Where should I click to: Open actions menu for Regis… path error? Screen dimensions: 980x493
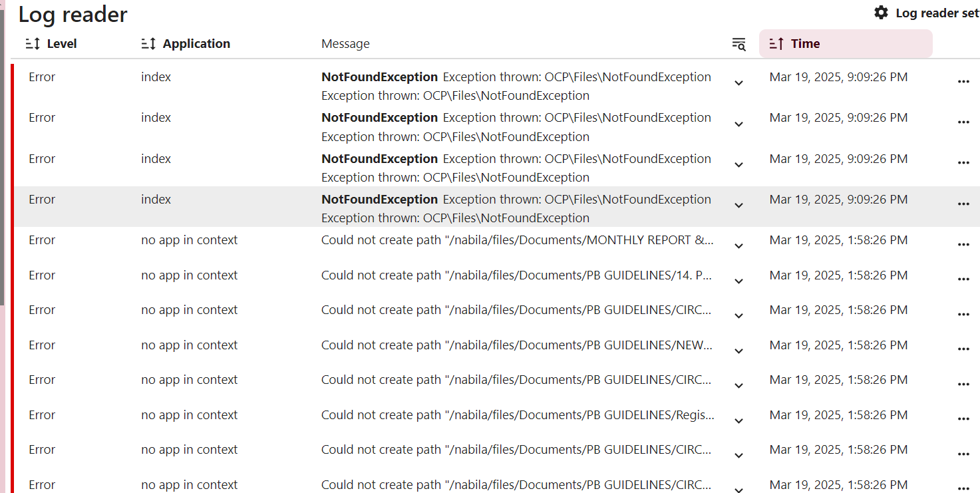pyautogui.click(x=963, y=419)
